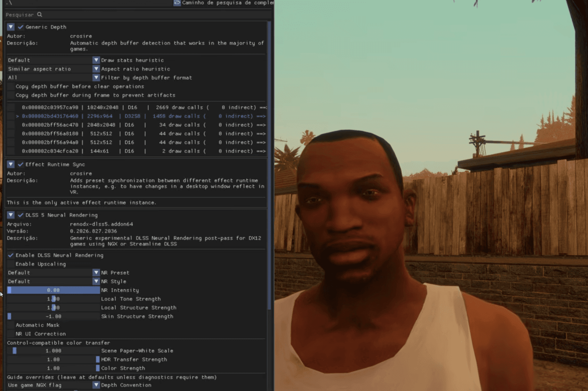Select the 144x61 D16 depth buffer checkbox
Image resolution: width=588 pixels, height=391 pixels.
tap(11, 151)
